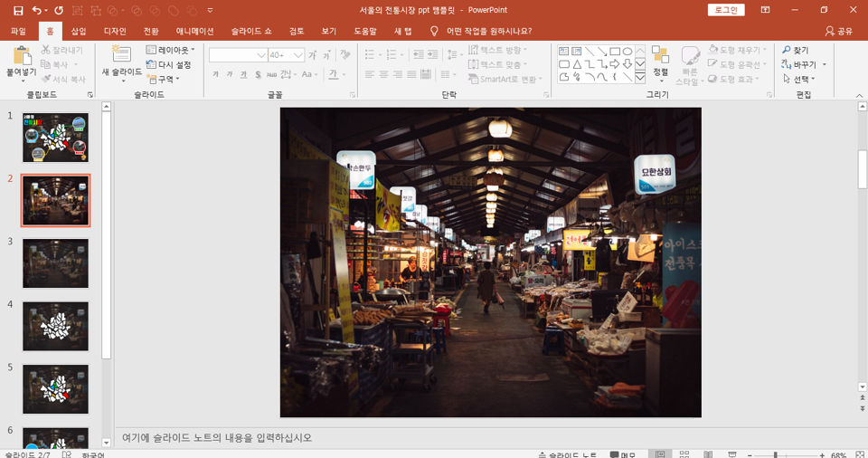Select the oval shape in gallery

[627, 51]
